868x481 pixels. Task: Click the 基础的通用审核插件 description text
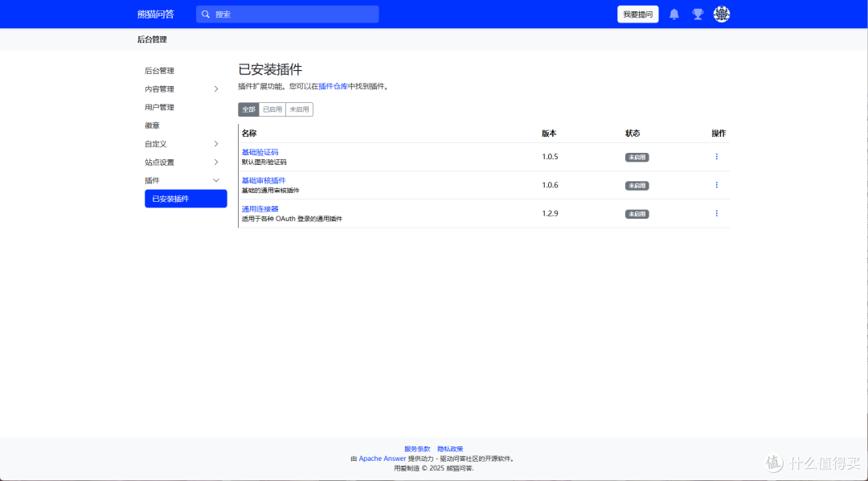pos(271,191)
